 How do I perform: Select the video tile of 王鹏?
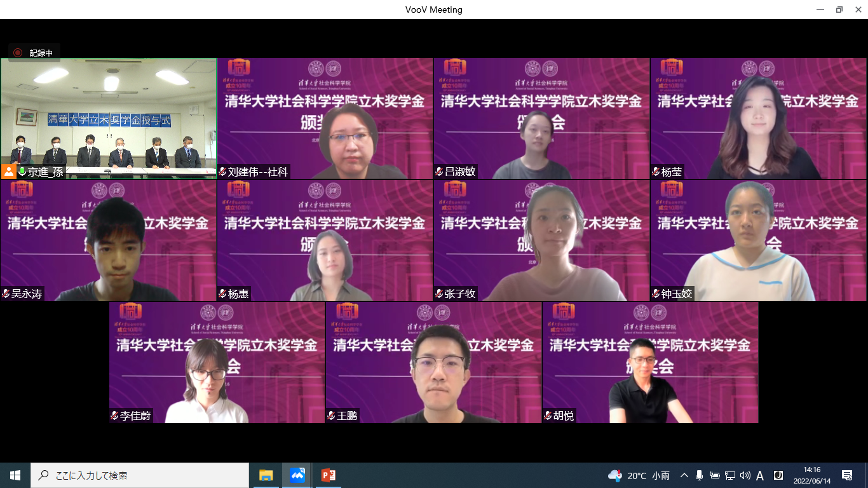pyautogui.click(x=434, y=363)
